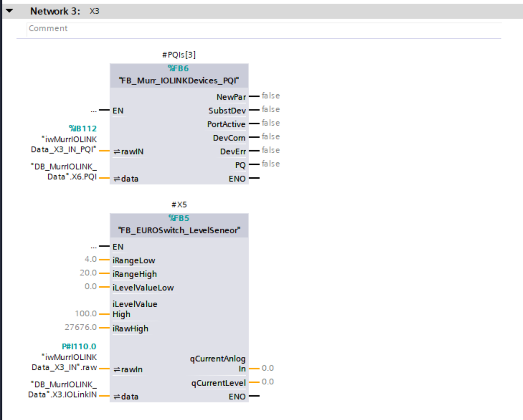Select data parameter of FB5 block
This screenshot has height=420, width=523.
click(x=126, y=397)
